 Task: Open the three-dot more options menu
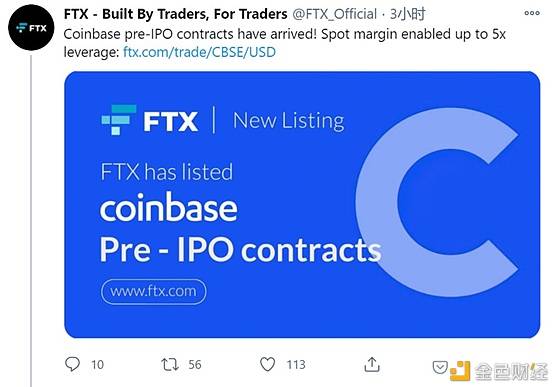[532, 13]
